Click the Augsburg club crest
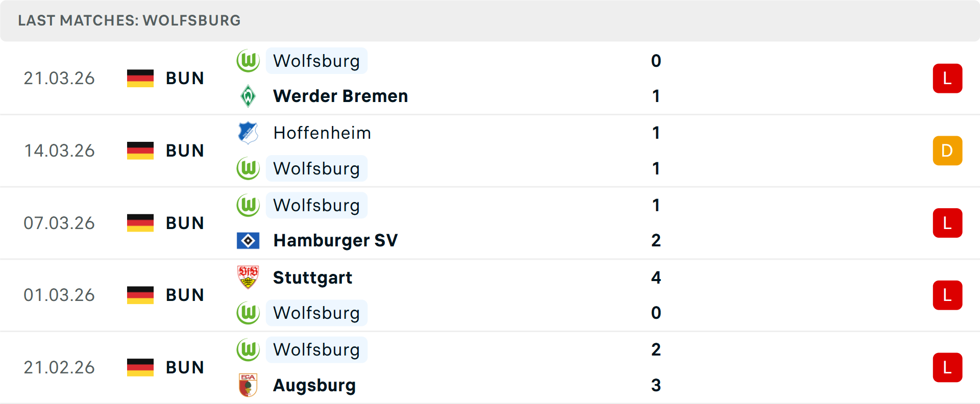 coord(248,385)
